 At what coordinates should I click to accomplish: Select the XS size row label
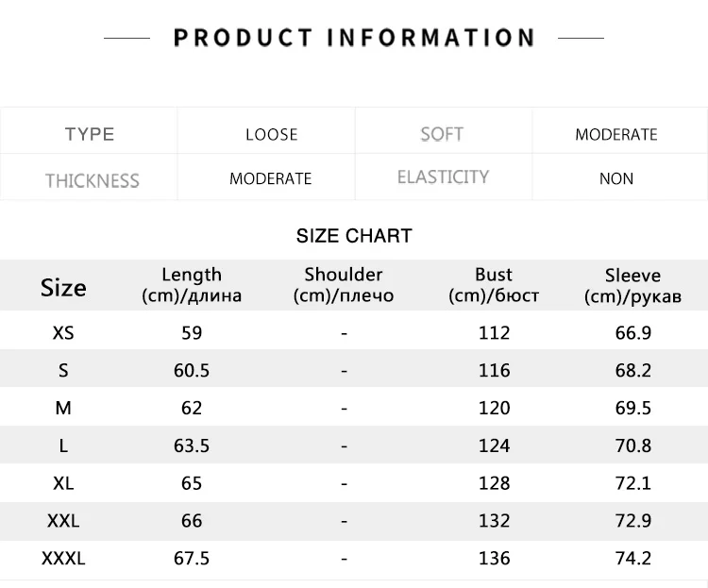click(63, 333)
